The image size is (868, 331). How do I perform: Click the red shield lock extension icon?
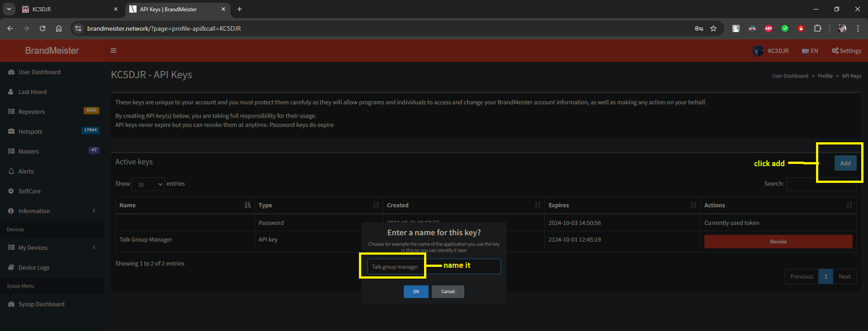pyautogui.click(x=801, y=28)
